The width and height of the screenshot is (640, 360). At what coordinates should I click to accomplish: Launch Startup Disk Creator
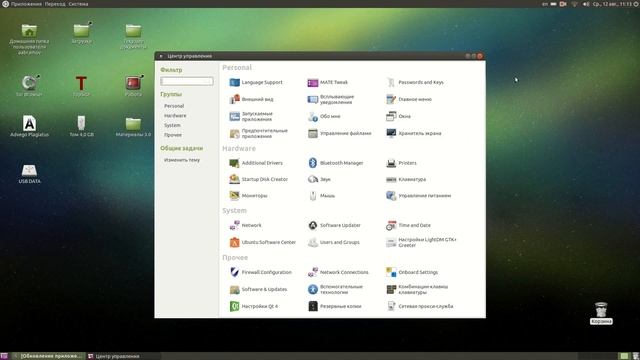(x=258, y=179)
